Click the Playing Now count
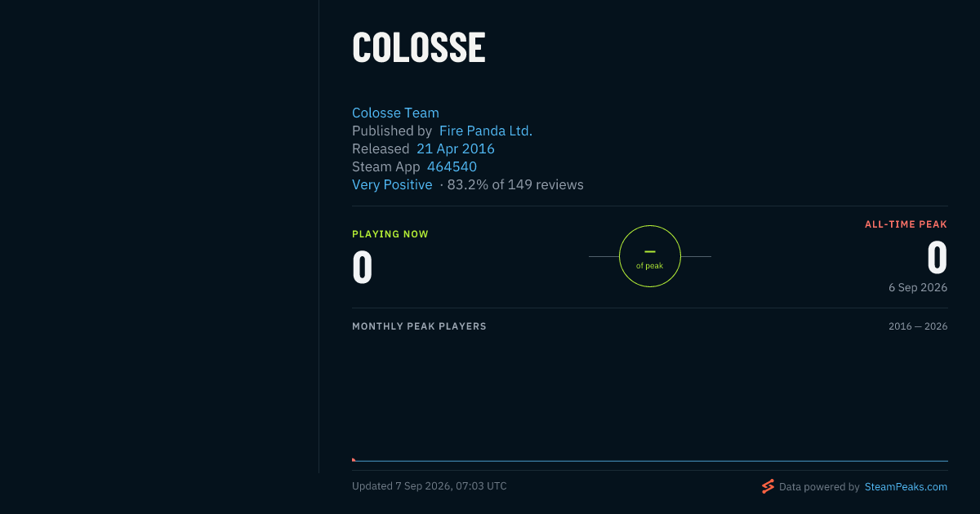This screenshot has height=514, width=980. click(x=363, y=267)
